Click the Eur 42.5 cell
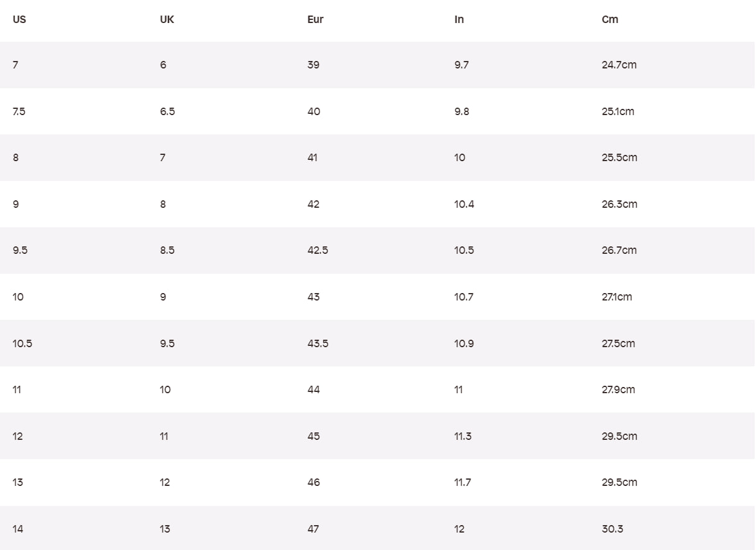 point(318,250)
